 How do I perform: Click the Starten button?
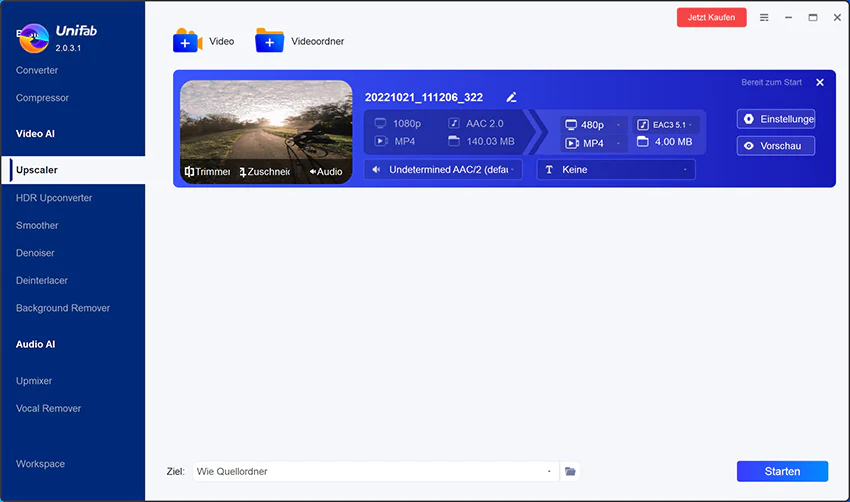tap(782, 471)
